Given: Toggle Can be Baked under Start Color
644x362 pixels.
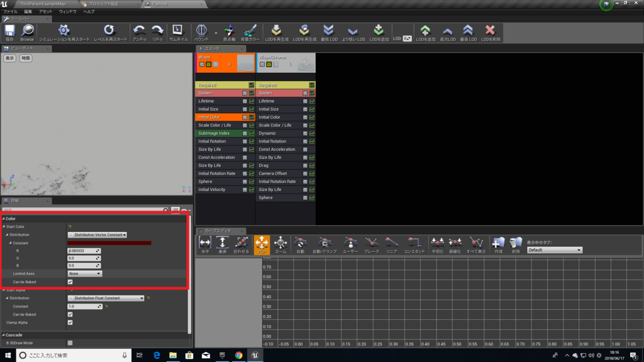Looking at the screenshot, I should pos(70,282).
